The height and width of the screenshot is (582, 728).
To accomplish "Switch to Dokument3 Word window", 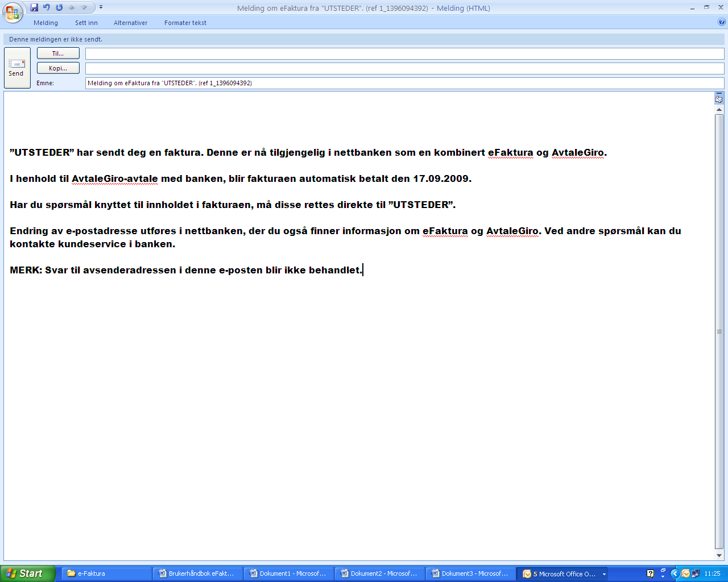I will (471, 573).
